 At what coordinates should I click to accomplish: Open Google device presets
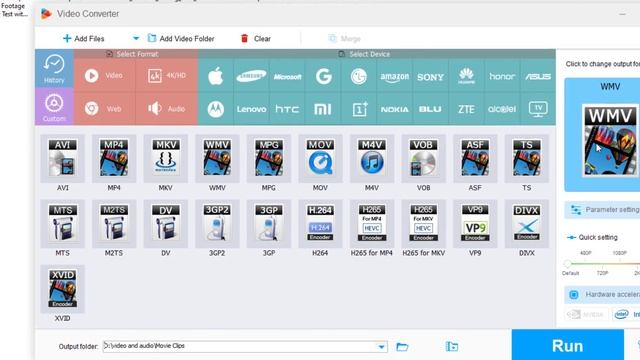click(x=323, y=76)
